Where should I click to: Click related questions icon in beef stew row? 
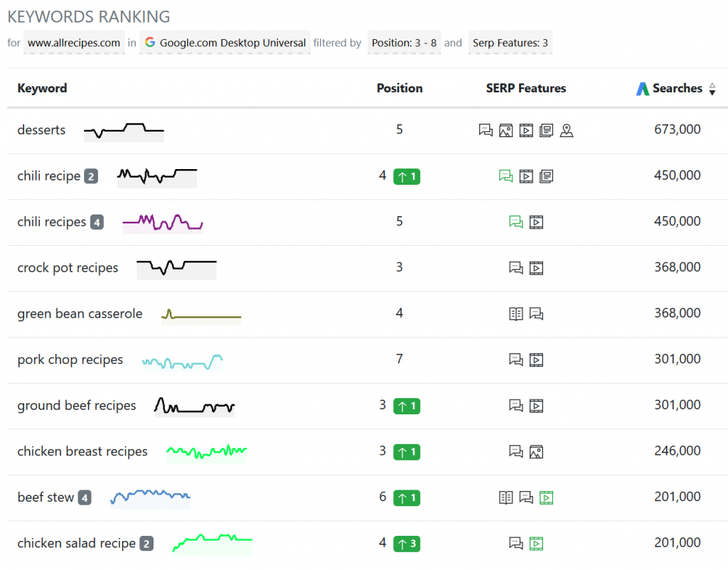tap(526, 497)
